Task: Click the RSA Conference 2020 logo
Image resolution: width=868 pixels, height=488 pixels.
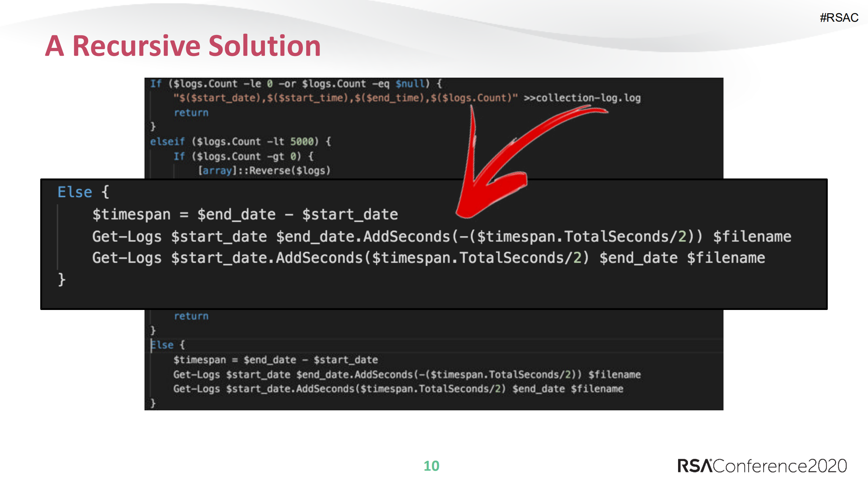Action: pos(761,466)
